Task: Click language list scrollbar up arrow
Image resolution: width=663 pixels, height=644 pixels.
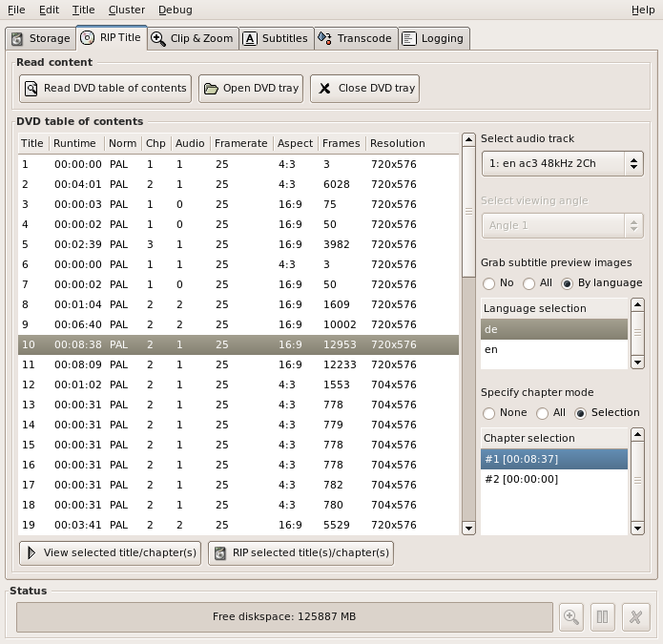Action: (x=637, y=305)
